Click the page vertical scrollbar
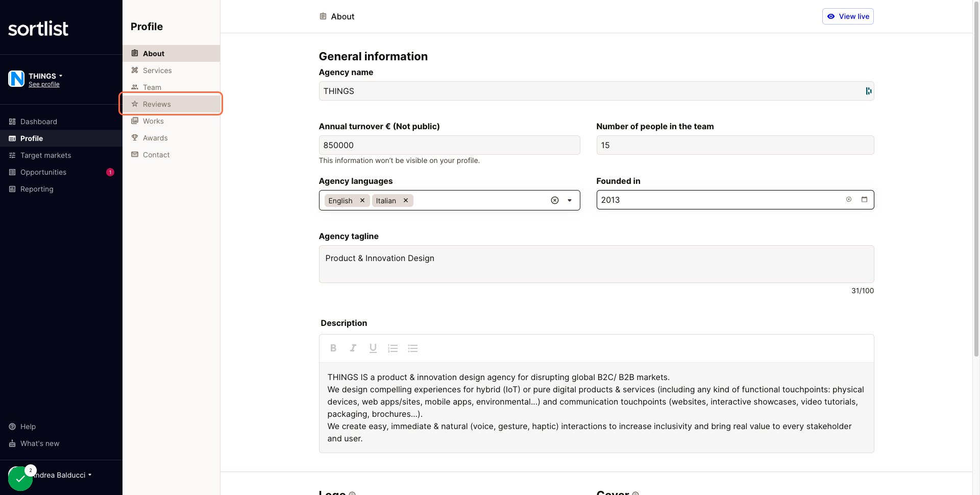 976,179
